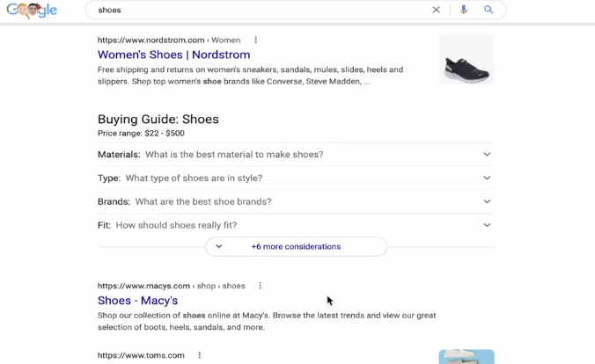Click the 'Buying Guide: Shoes' heading
The image size is (595, 364).
pos(158,119)
